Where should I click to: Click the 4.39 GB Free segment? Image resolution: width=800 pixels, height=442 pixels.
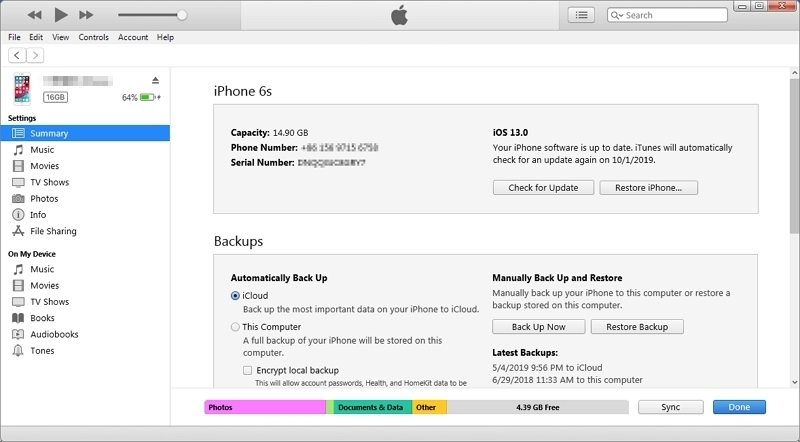538,407
